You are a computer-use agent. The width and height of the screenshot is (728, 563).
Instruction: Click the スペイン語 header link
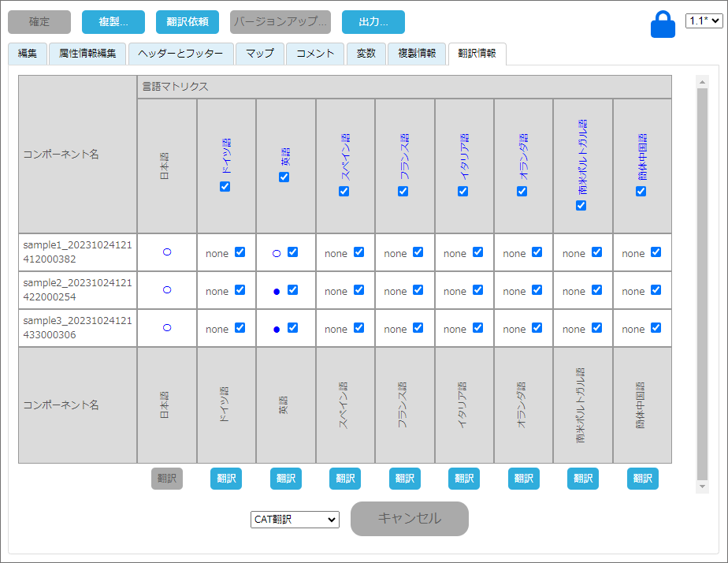(x=344, y=157)
